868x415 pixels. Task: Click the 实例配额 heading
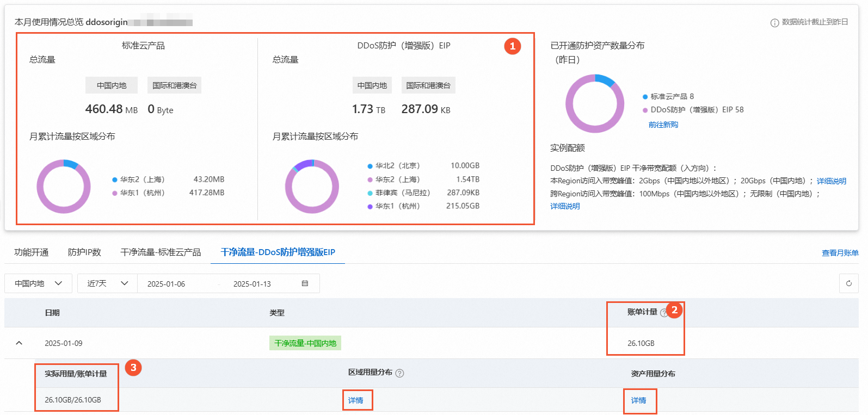(x=568, y=148)
